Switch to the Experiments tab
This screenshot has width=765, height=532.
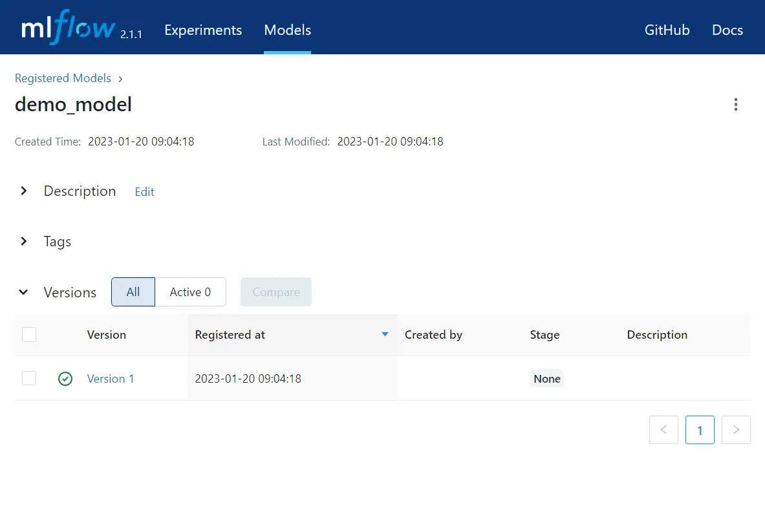[202, 30]
